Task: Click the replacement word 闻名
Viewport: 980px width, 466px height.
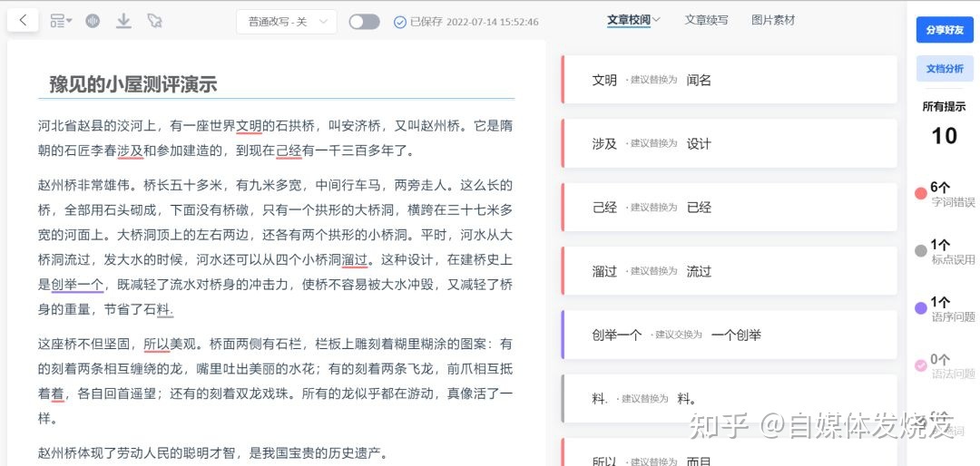Action: [x=699, y=80]
